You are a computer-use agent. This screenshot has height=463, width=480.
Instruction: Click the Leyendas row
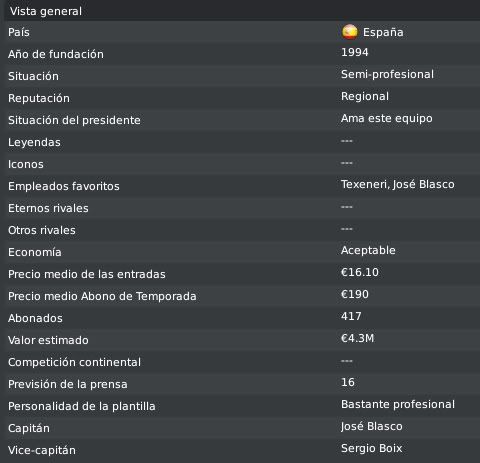(242, 142)
